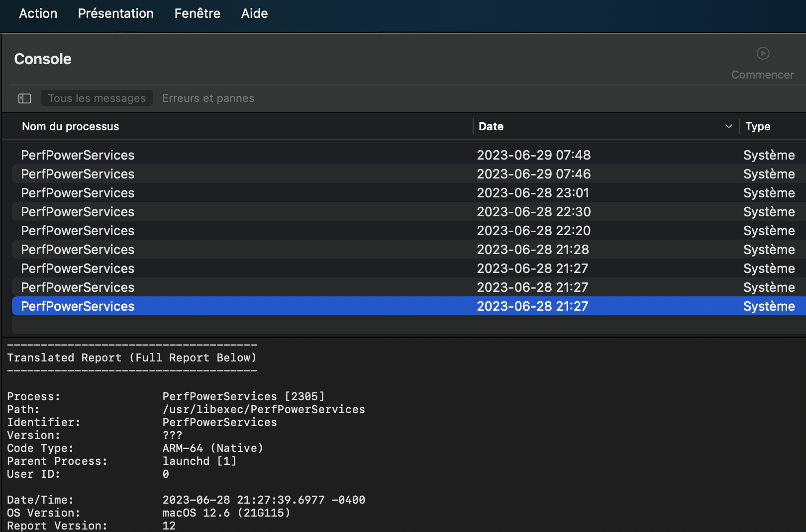
Task: Select the entry dated 2023-06-28 22:20
Action: tap(409, 231)
